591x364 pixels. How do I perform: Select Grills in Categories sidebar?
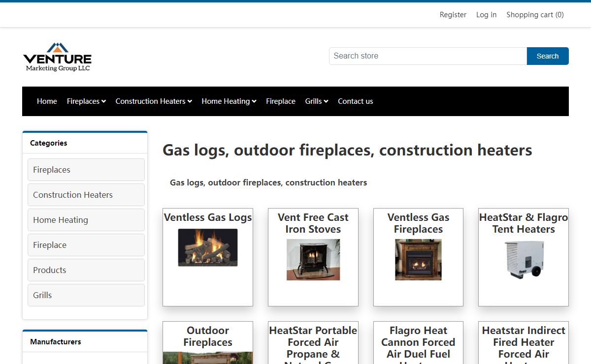click(x=86, y=295)
